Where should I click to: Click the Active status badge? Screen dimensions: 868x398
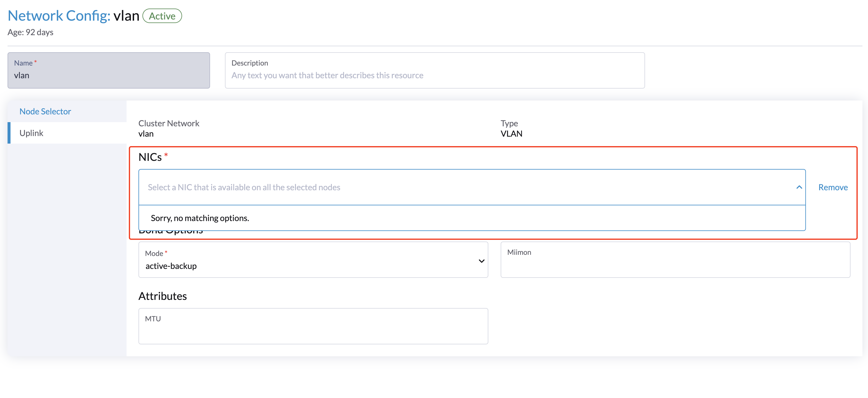[162, 16]
